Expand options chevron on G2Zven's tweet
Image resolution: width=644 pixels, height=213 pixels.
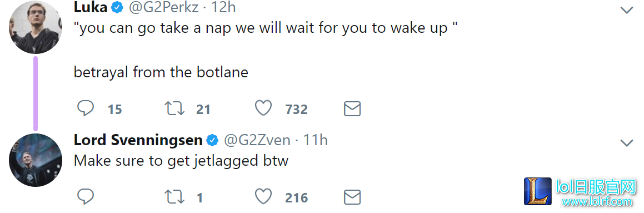[x=626, y=143]
